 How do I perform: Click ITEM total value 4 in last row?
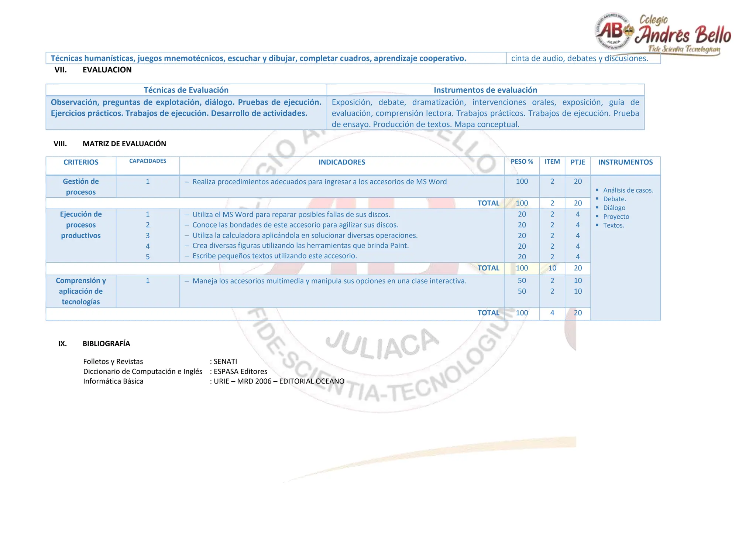tap(552, 313)
